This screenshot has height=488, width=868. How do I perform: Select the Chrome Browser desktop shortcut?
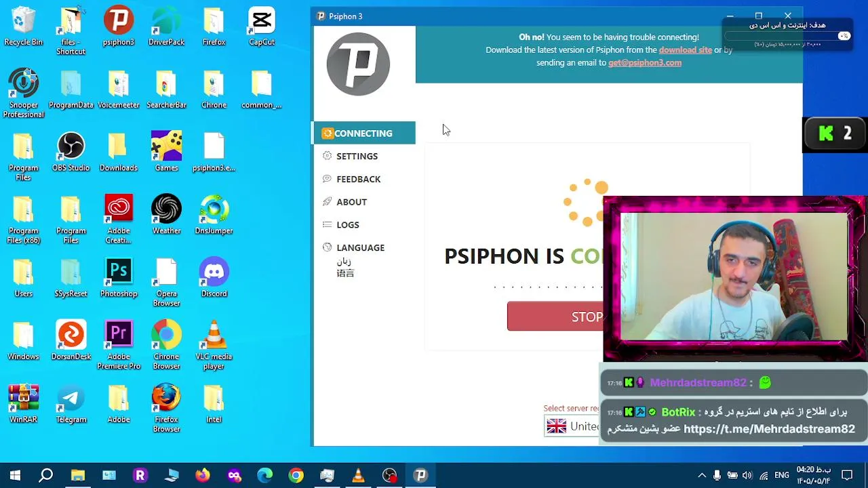pos(166,346)
